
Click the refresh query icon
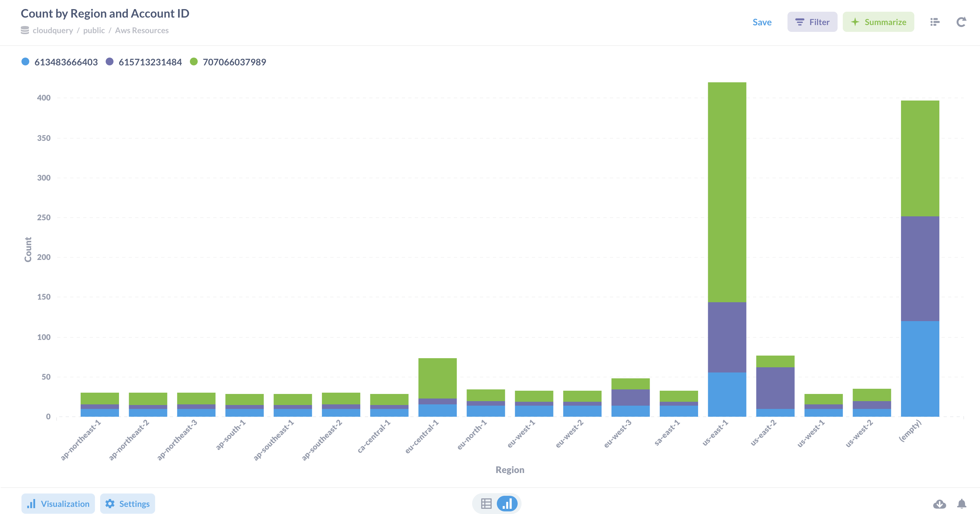click(961, 22)
